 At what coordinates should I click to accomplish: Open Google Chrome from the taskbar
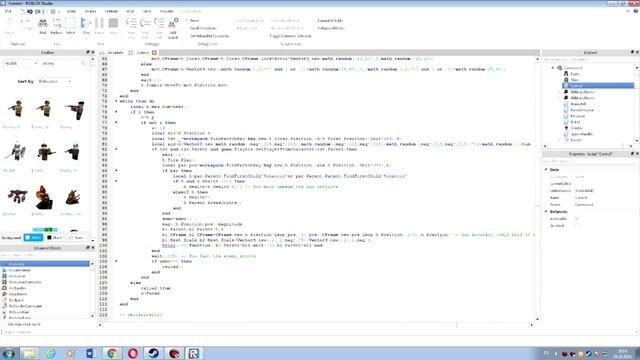coord(112,353)
